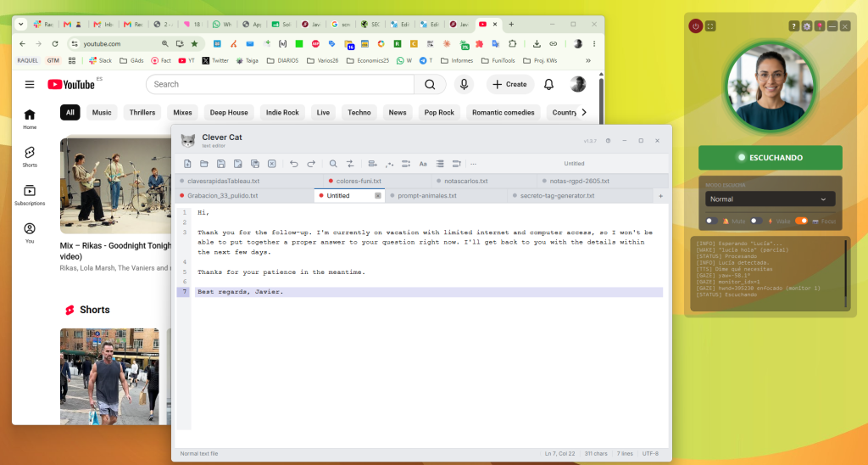Open the DIARIOS bookmark folder
Viewport: 868px width, 465px height.
click(282, 60)
